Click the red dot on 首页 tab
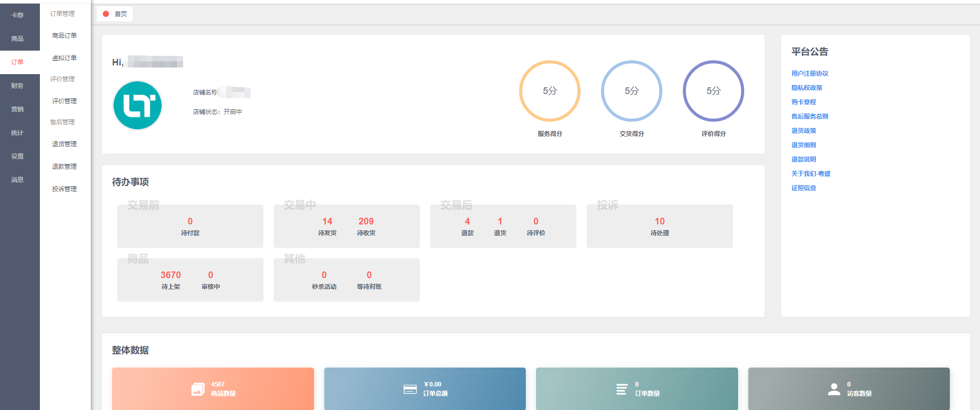 tap(106, 14)
